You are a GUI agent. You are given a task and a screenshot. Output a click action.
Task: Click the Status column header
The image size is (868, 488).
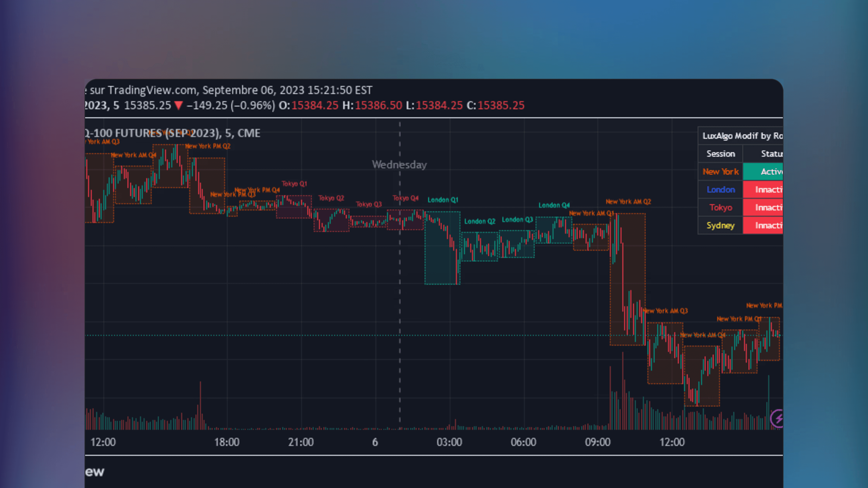[x=772, y=154]
